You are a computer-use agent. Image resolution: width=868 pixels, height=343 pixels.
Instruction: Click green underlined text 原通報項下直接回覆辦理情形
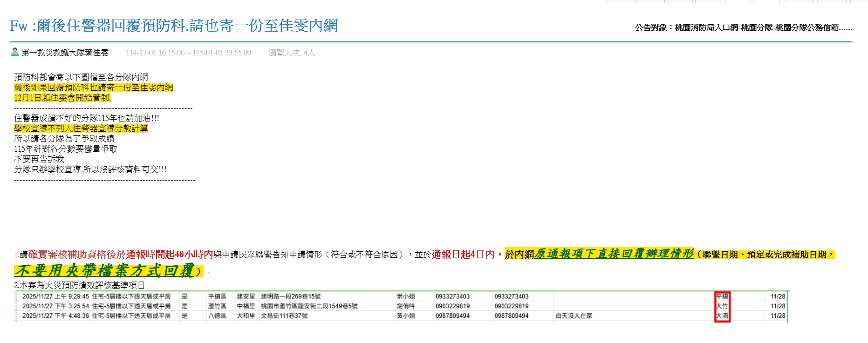tap(614, 254)
